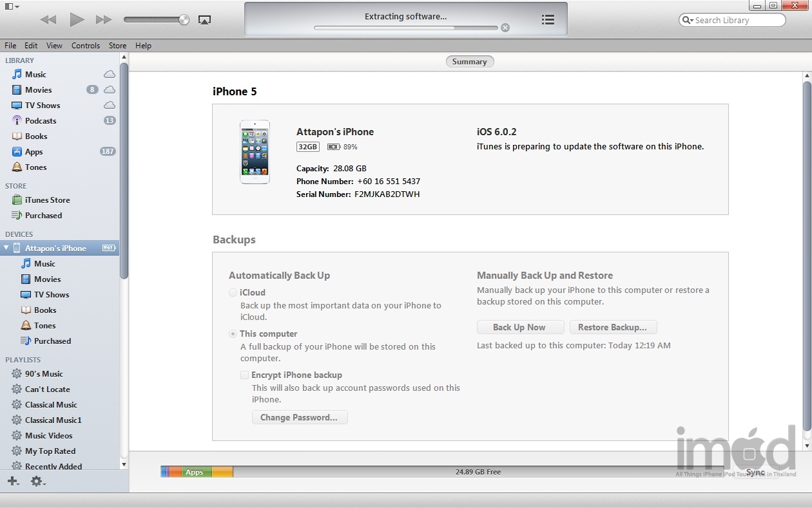
Task: Click the orange segment in the capacity bar
Action: (175, 472)
